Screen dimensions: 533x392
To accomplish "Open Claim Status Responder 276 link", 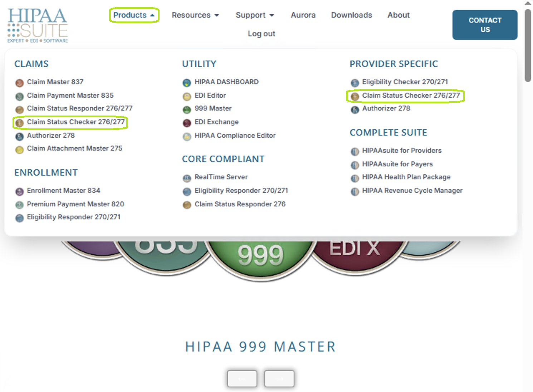I will tap(240, 204).
